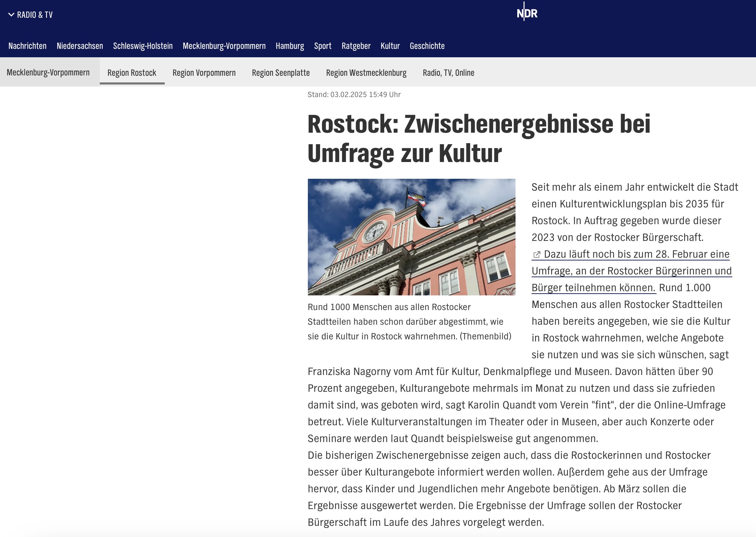Click the photo caption "Rund 1000 Menschen aus allen Rostocker"
756x537 pixels.
click(389, 307)
